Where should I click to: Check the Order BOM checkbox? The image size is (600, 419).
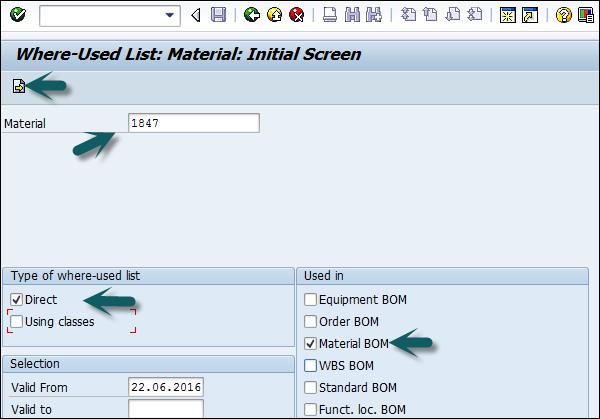[x=310, y=321]
